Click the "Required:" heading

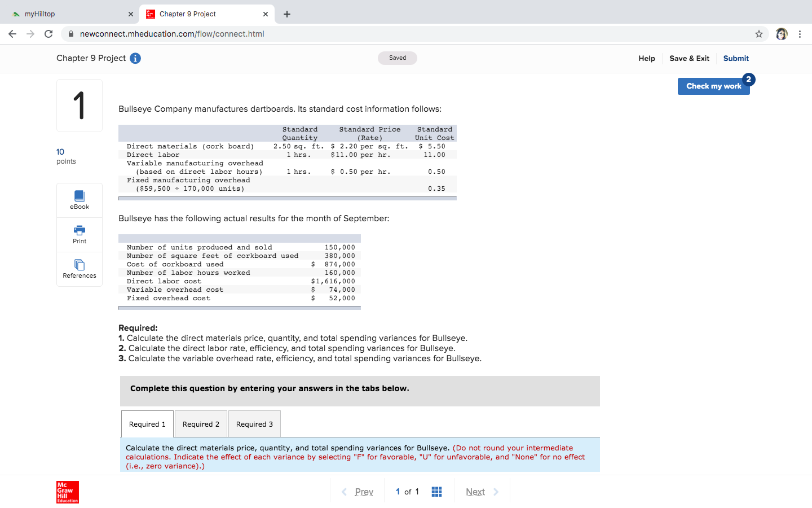[138, 328]
